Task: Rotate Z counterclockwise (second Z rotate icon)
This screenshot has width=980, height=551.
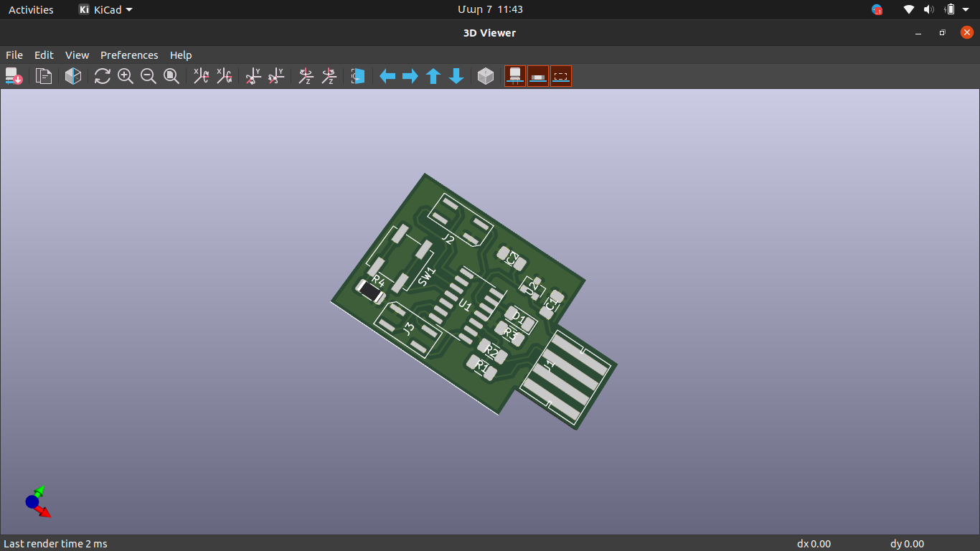Action: pyautogui.click(x=329, y=76)
